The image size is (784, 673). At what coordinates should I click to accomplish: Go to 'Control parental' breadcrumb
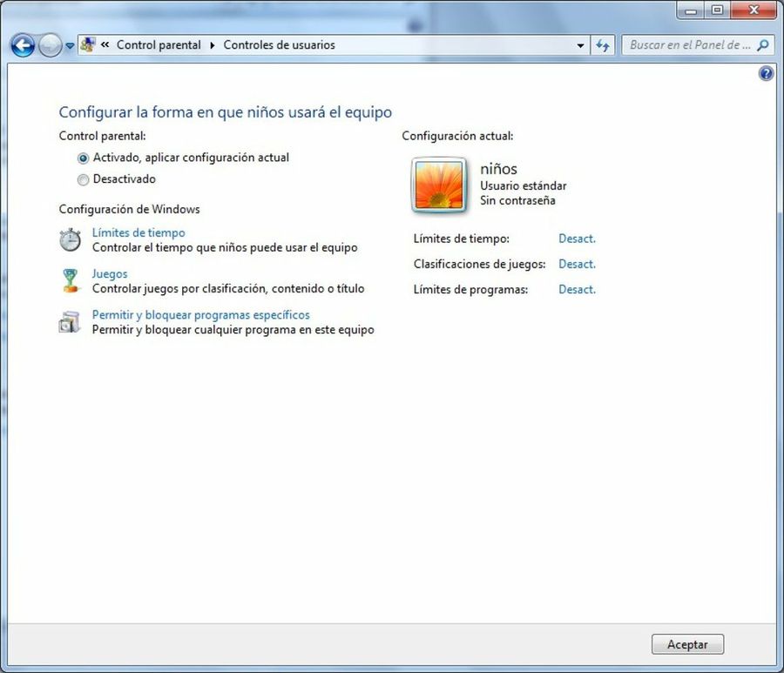159,45
